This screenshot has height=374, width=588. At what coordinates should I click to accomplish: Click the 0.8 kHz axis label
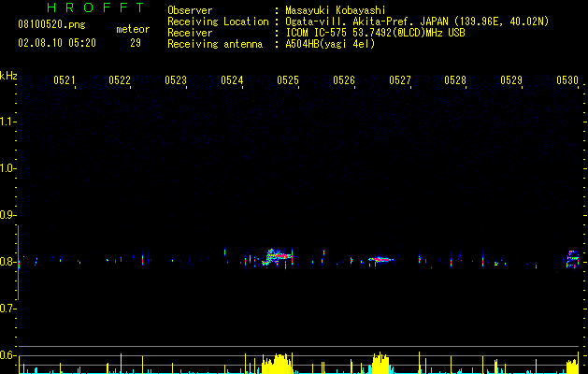pyautogui.click(x=7, y=262)
